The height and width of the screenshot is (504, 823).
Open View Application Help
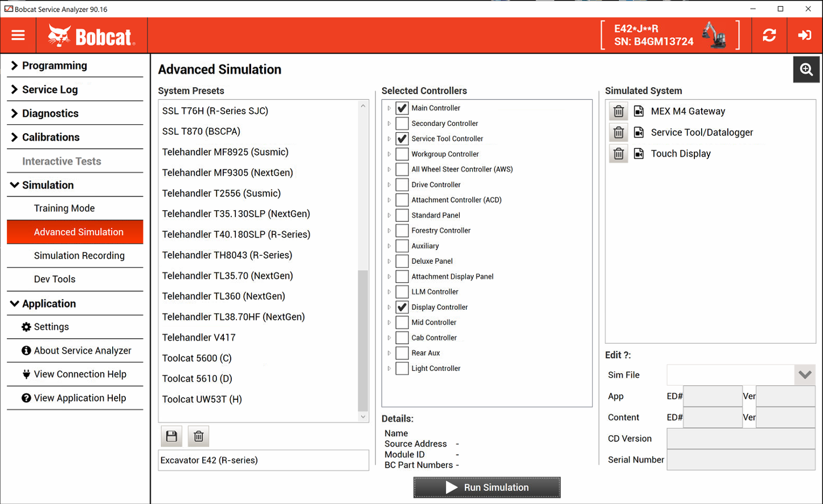(80, 398)
